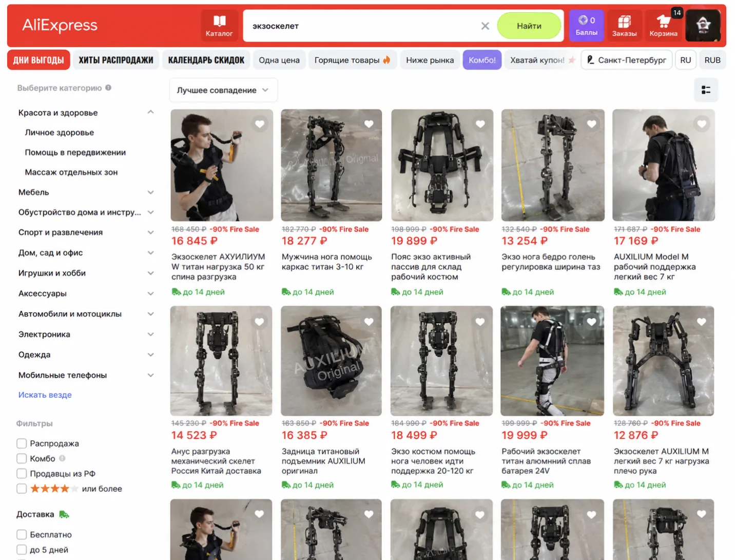Viewport: 735px width, 560px height.
Task: Check the Бесплатно delivery filter
Action: coord(22,535)
